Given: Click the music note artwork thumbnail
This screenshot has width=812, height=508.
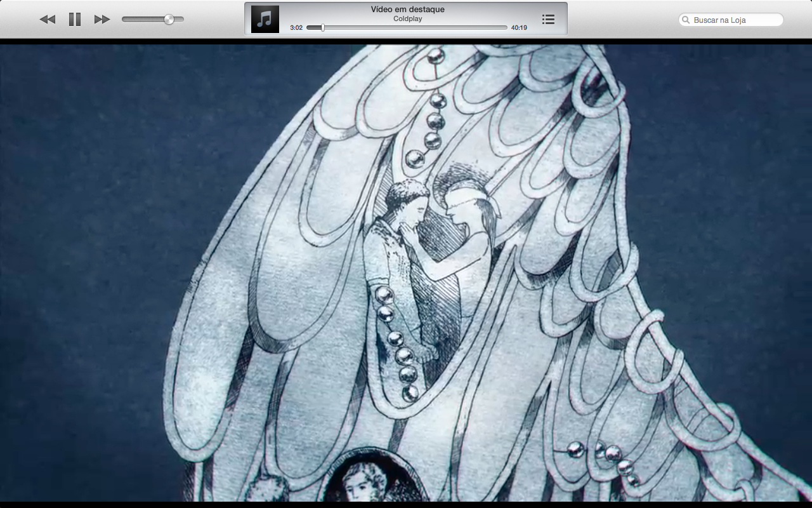Looking at the screenshot, I should pyautogui.click(x=265, y=19).
